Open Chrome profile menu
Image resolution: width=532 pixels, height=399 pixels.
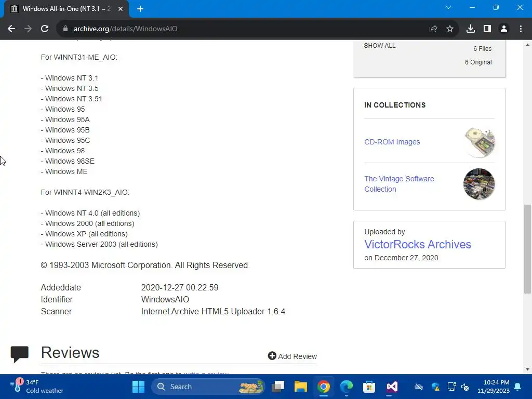coord(504,29)
